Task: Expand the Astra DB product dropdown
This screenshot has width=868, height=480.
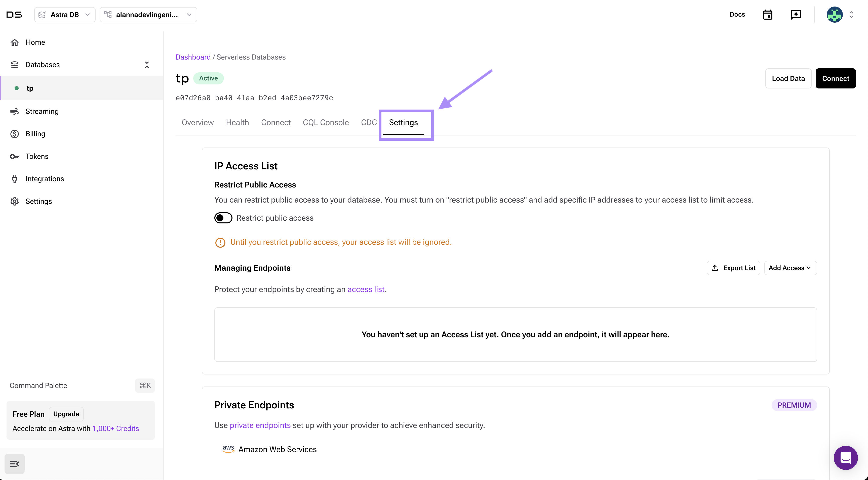Action: (65, 15)
